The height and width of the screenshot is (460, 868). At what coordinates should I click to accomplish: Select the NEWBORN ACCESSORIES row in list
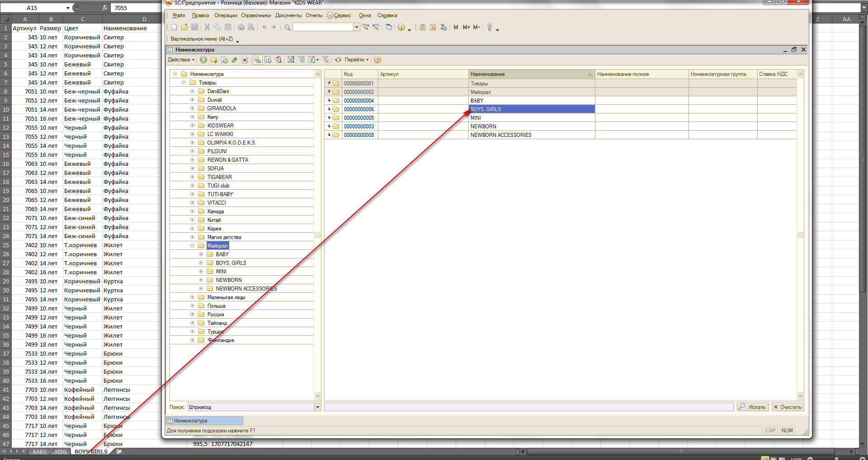coord(500,135)
